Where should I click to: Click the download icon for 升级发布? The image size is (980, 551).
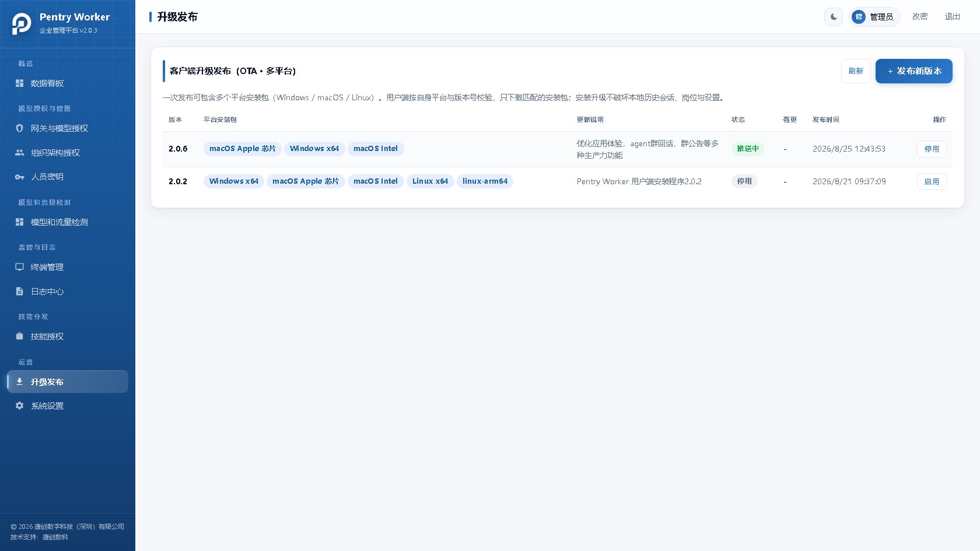19,381
